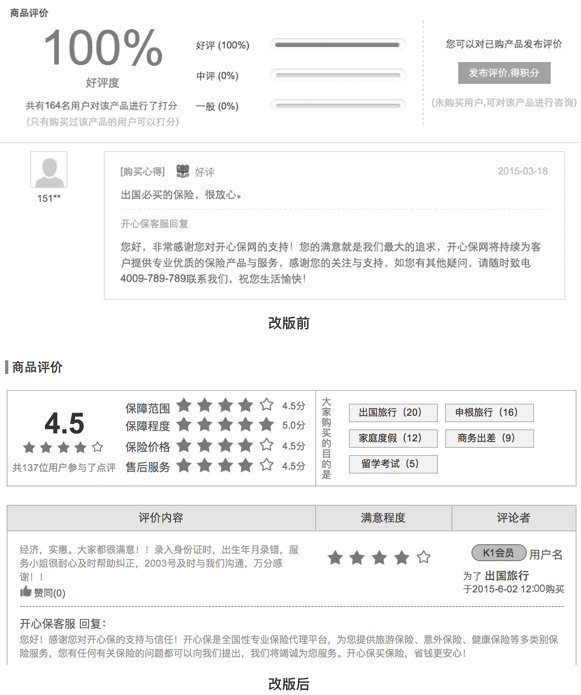Image resolution: width=581 pixels, height=695 pixels.
Task: Click the 大家购买的目的是 vertical label
Action: click(x=327, y=438)
